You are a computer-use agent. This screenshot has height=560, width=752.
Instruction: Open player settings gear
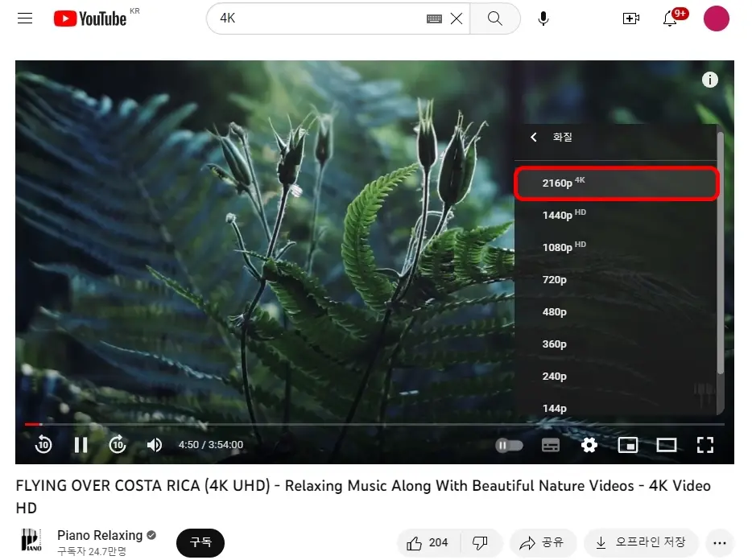589,445
